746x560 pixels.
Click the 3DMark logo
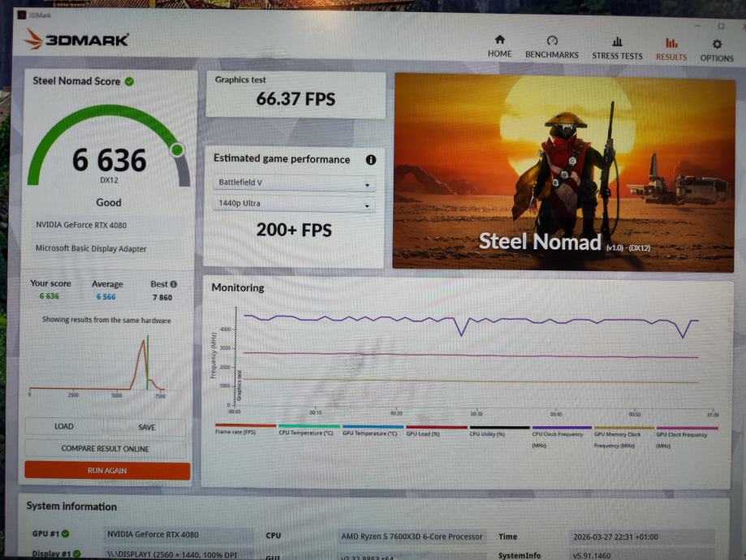[x=76, y=39]
